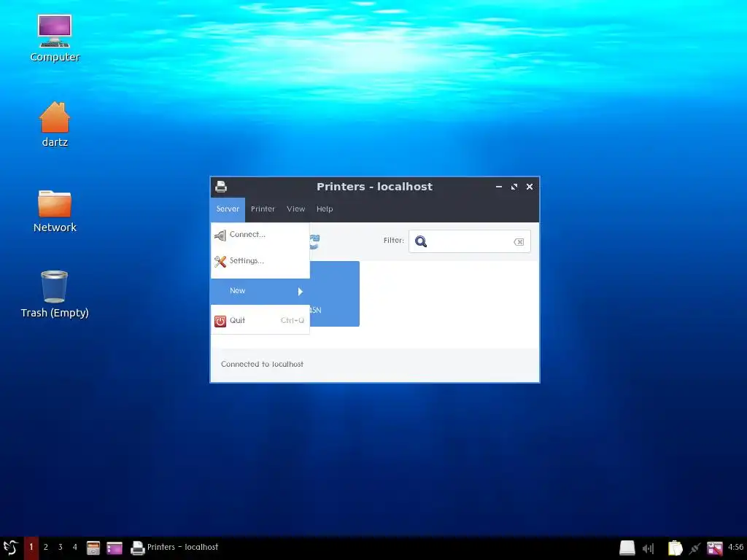Click the 'Connected to localhost' status text
The height and width of the screenshot is (560, 747).
coord(262,365)
